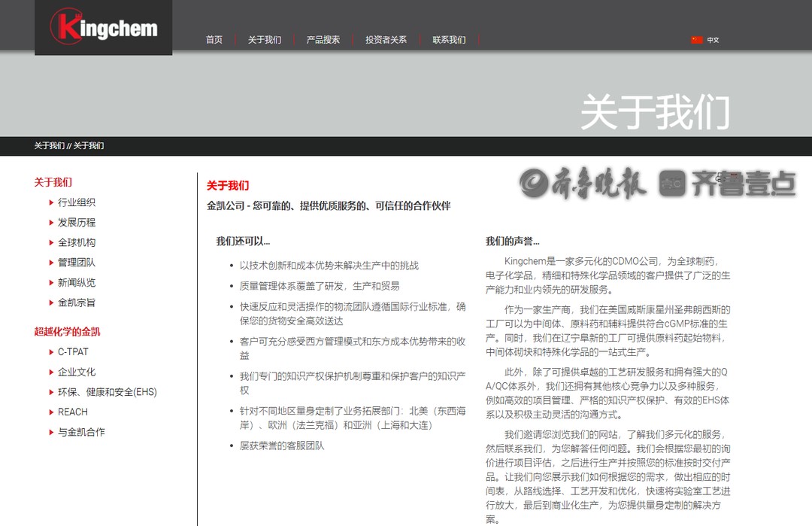Click the red arrow beside 行业组织
Viewport: 812px width, 526px height.
[50, 202]
